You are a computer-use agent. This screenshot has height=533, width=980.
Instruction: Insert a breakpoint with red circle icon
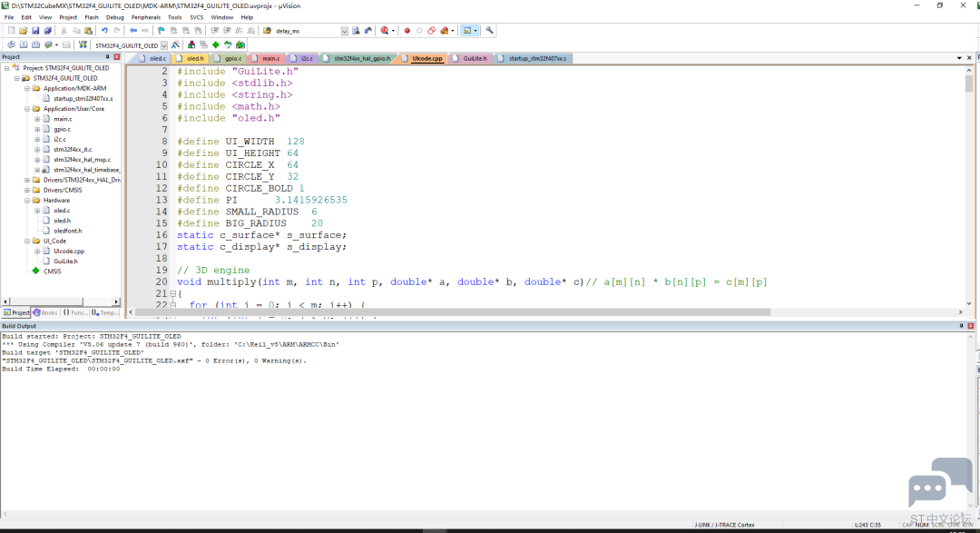click(407, 31)
